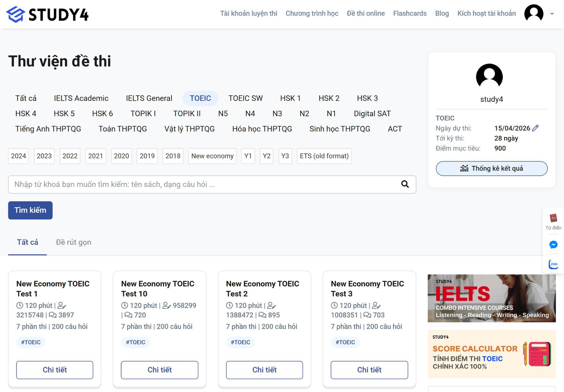Open Đề thi online menu
Viewport: 564px width, 392px height.
tap(365, 14)
